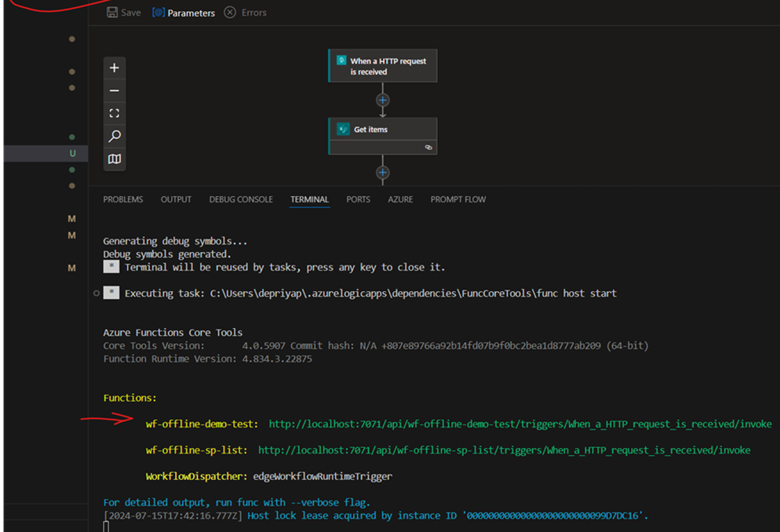Click the task icon beside 'Terminal will be reused'
780x532 pixels.
[111, 267]
